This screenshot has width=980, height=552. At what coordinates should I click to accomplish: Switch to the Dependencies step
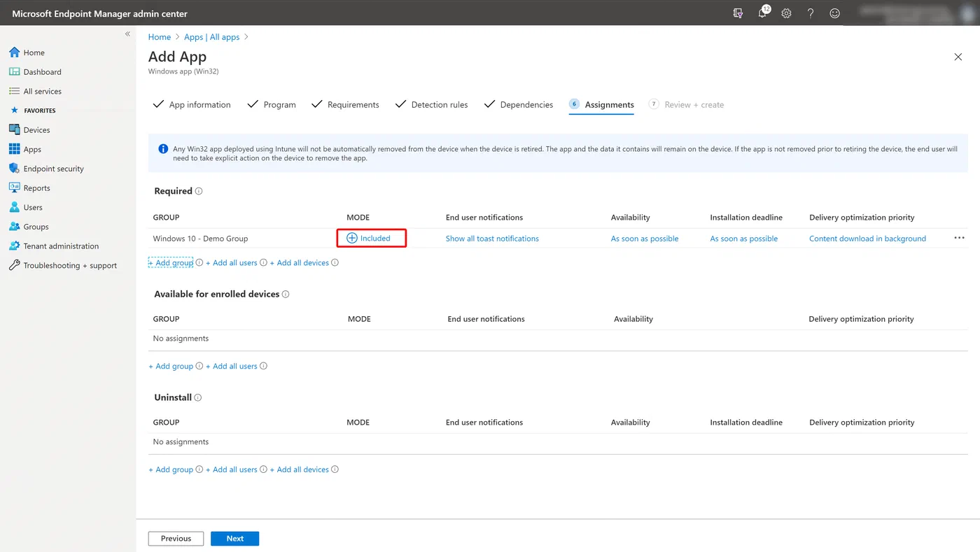coord(519,105)
